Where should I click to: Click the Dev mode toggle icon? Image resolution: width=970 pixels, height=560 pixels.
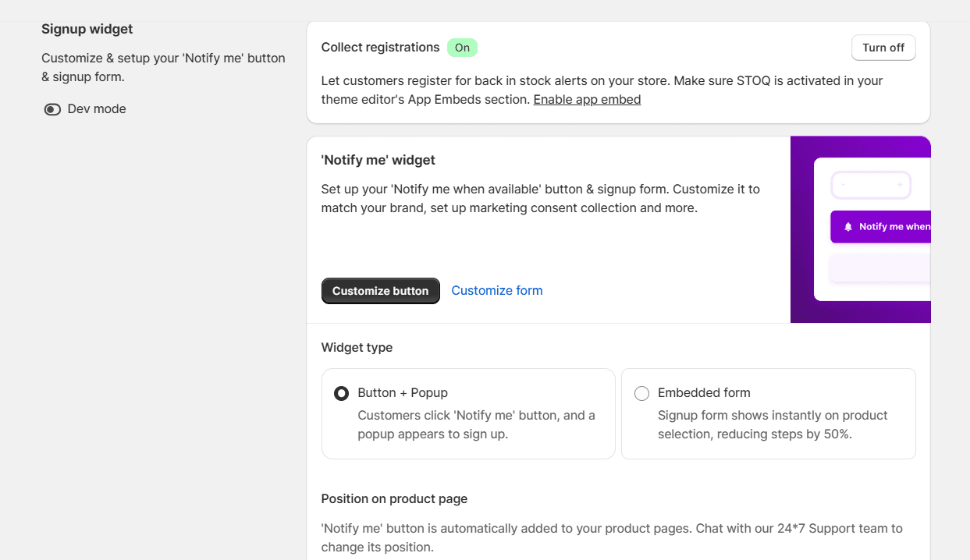coord(52,108)
